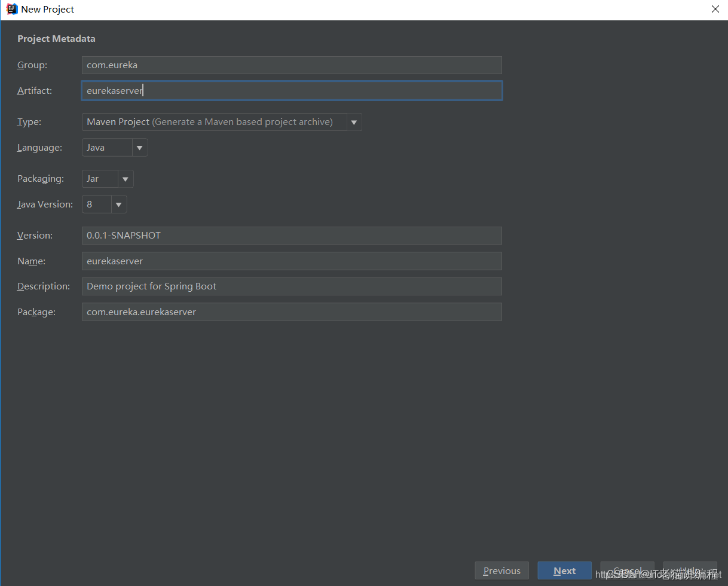Click the Description label
The height and width of the screenshot is (586, 728).
tap(44, 286)
